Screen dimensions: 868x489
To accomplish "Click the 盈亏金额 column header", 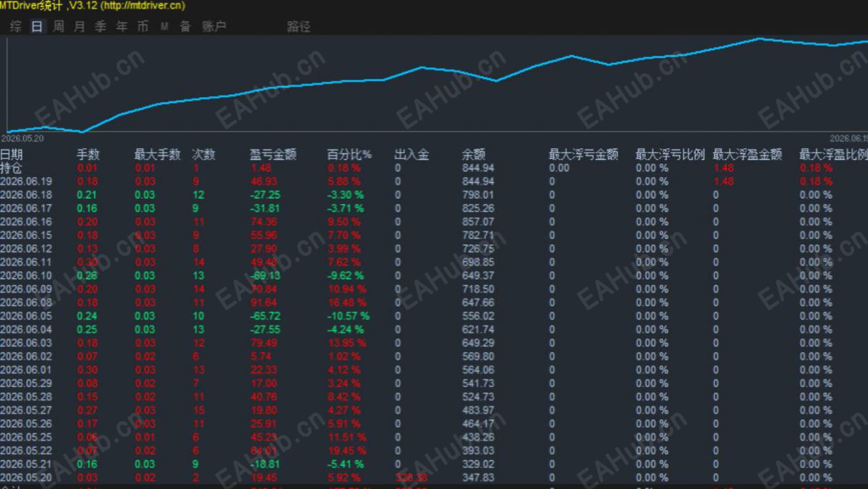I will pyautogui.click(x=273, y=154).
